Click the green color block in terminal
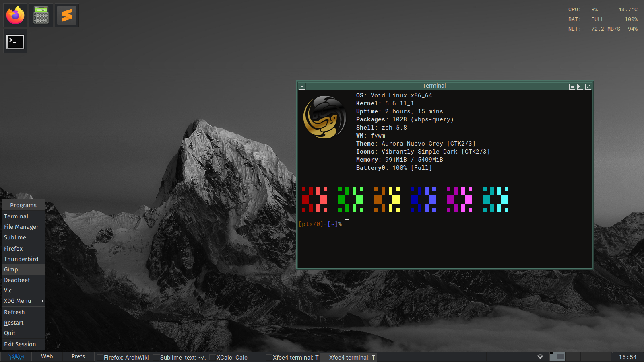The height and width of the screenshot is (362, 644). 351,200
